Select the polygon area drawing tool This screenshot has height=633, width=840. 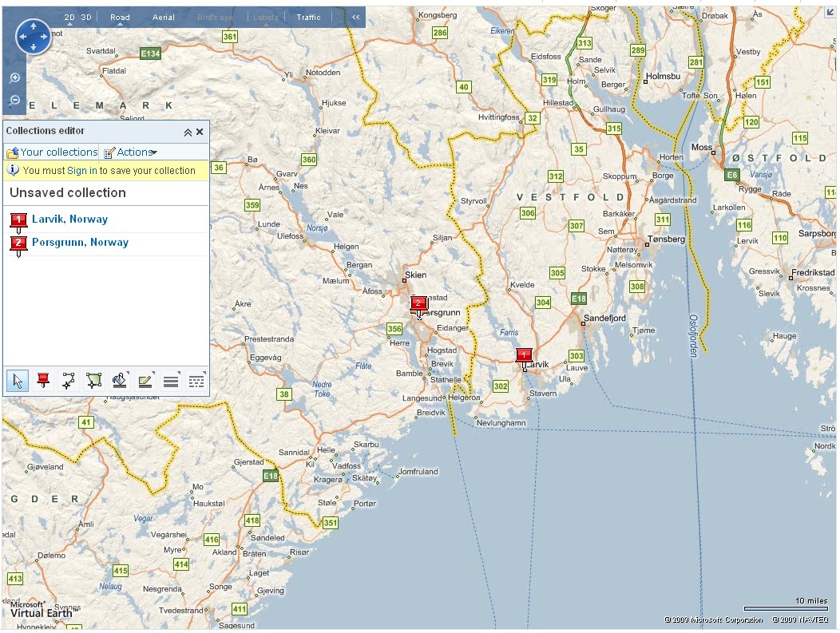(x=93, y=381)
